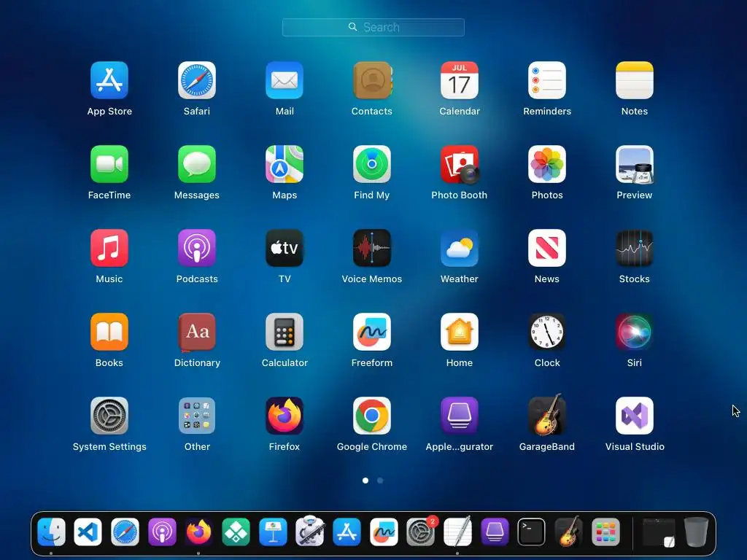Open the Dictionary app
Screen dimensions: 747x560
click(x=197, y=332)
